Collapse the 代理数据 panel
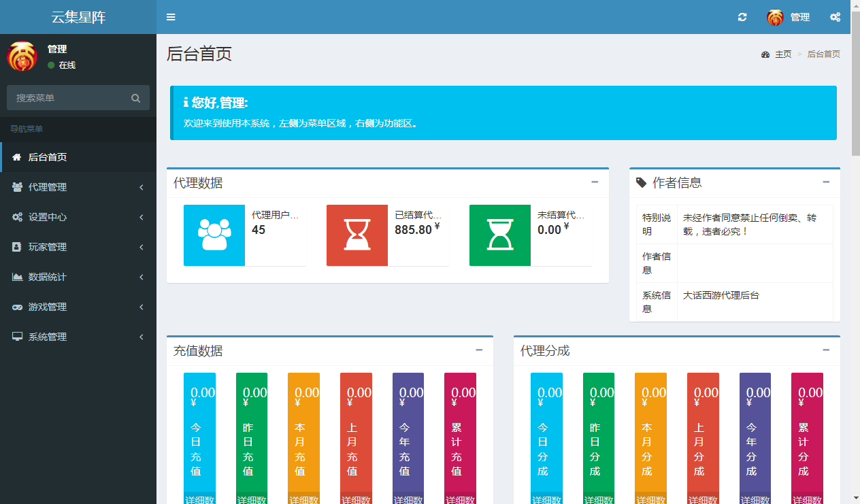 pos(595,182)
